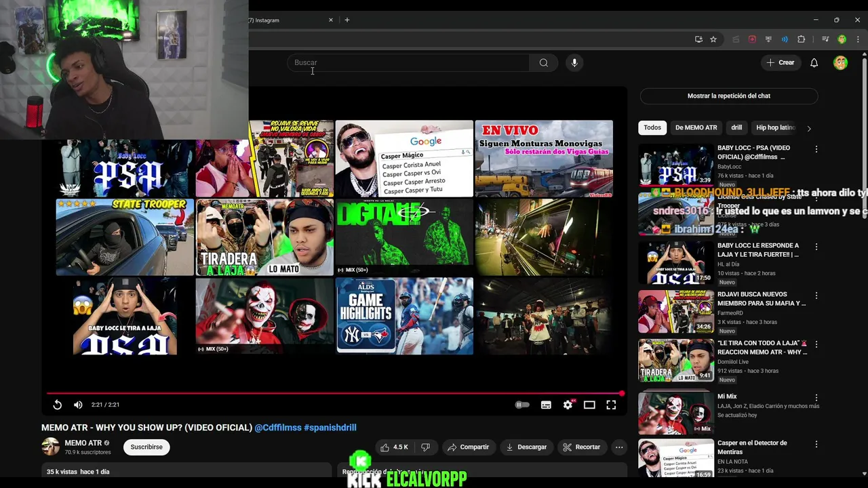Viewport: 868px width, 488px height.
Task: Mute the video volume speaker icon
Action: click(x=78, y=405)
